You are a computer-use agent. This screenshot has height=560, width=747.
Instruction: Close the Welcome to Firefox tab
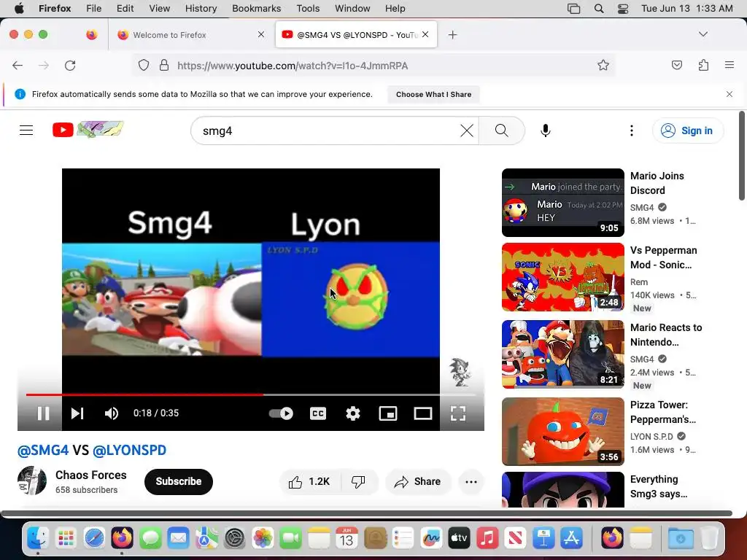pyautogui.click(x=261, y=34)
